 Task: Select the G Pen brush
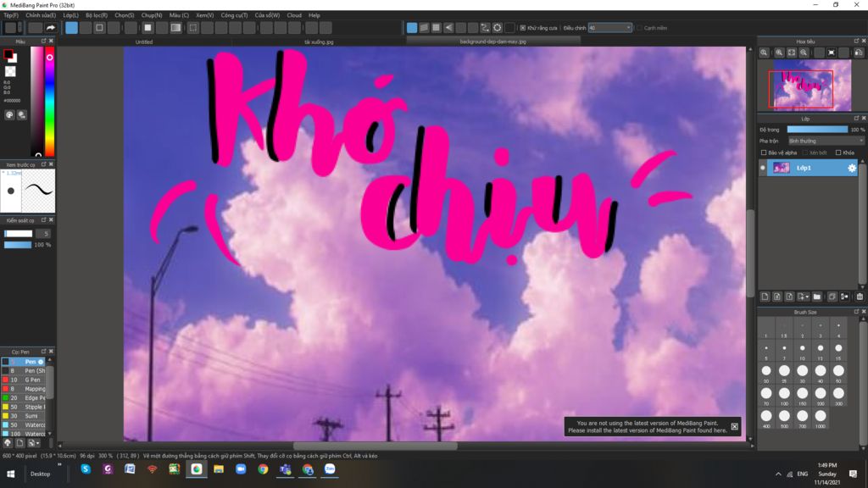point(25,380)
